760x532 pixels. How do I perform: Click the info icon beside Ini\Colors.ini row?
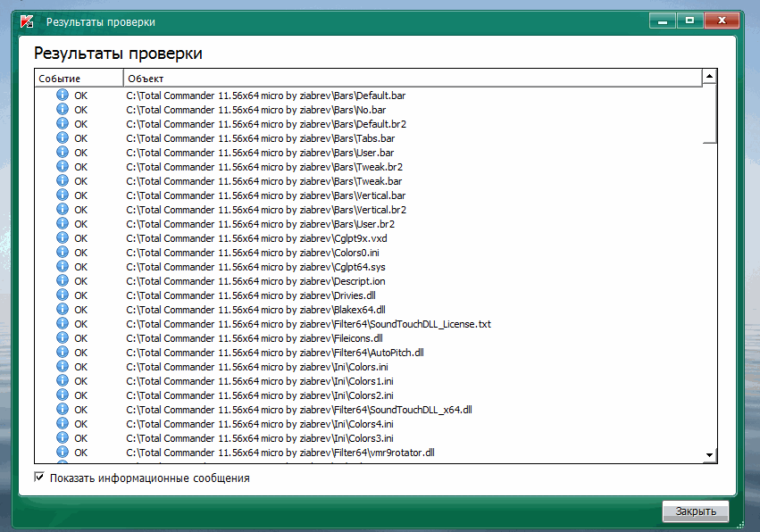(63, 366)
